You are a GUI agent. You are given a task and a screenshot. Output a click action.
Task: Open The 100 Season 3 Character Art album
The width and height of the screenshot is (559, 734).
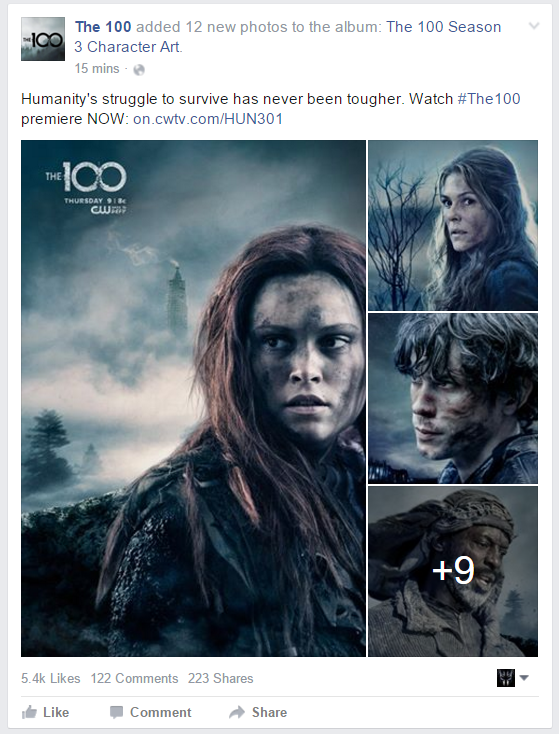[287, 37]
